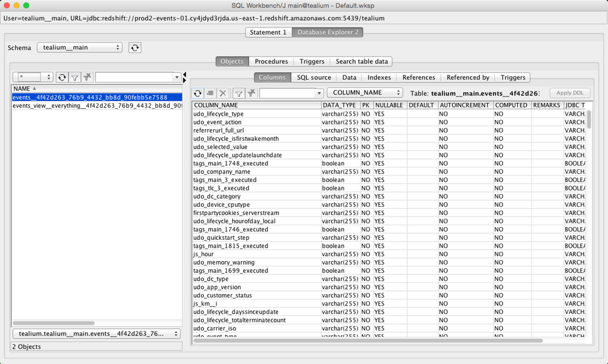608x364 pixels.
Task: Apply the filter icon in columns toolbar
Action: click(239, 93)
